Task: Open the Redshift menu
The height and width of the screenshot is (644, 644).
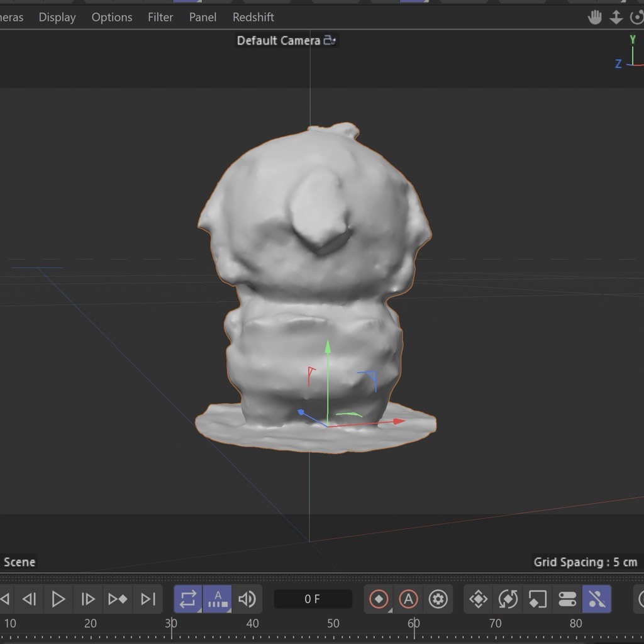Action: coord(253,18)
